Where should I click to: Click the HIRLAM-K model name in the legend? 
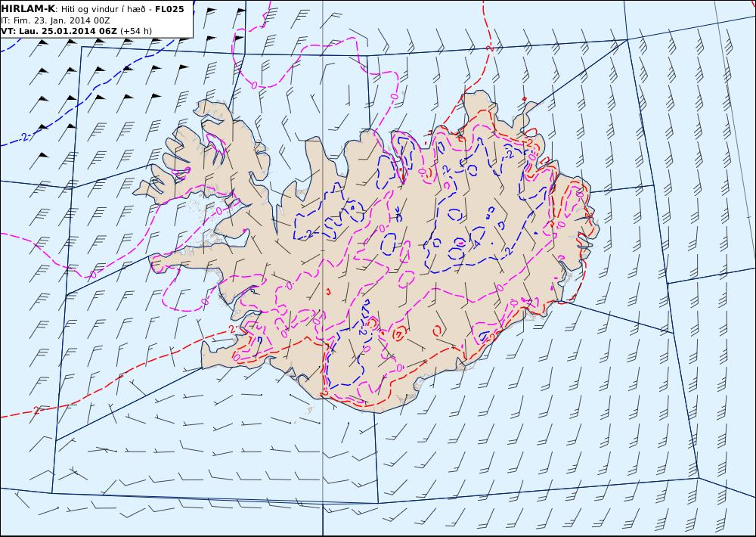tap(28, 9)
